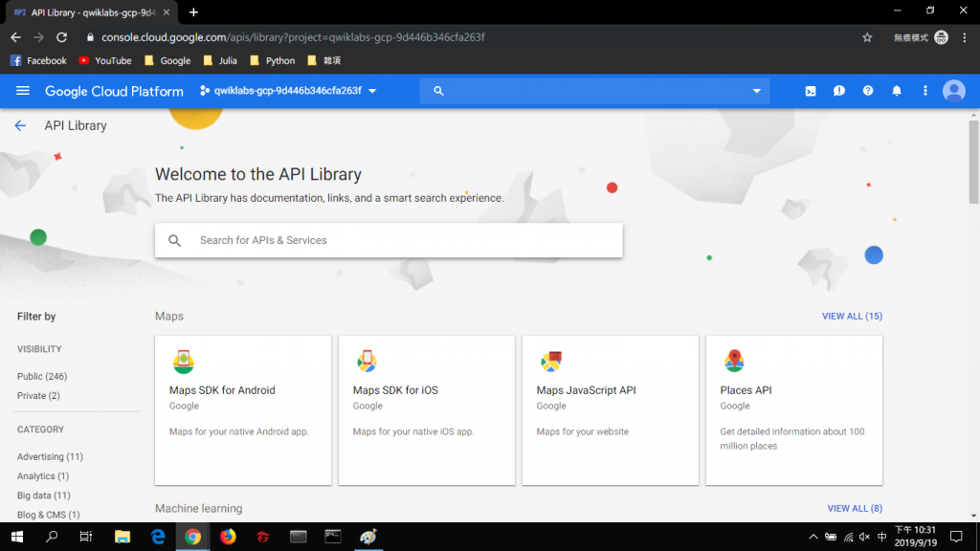The image size is (980, 551).
Task: Open a new browser tab with plus
Action: tap(193, 11)
